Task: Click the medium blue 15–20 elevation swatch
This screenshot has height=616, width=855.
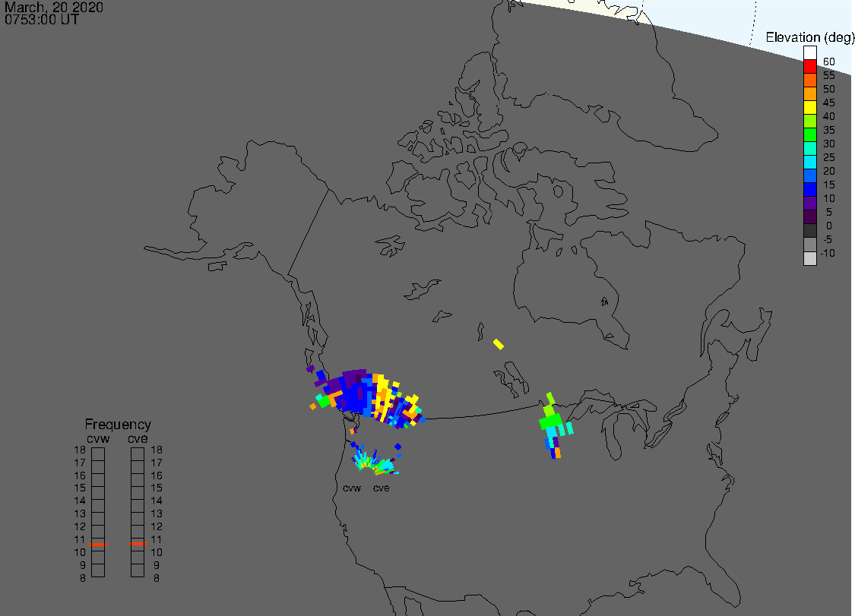Action: click(809, 175)
